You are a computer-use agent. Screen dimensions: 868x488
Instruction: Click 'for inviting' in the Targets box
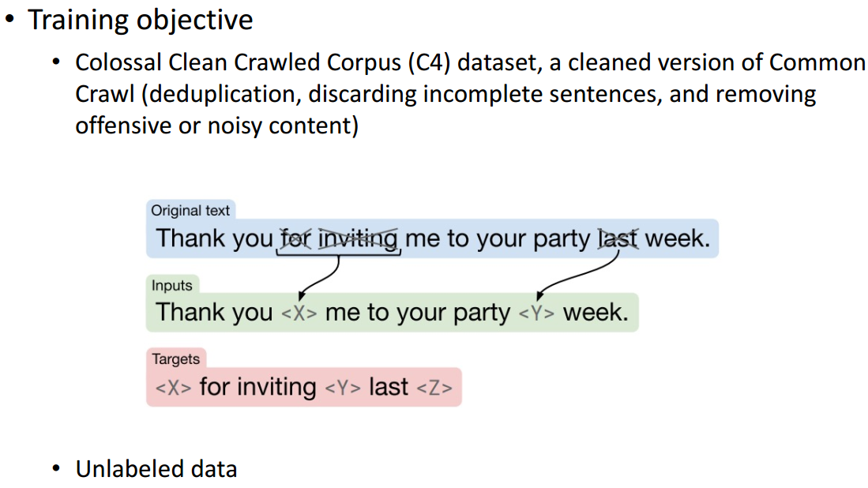pos(258,386)
